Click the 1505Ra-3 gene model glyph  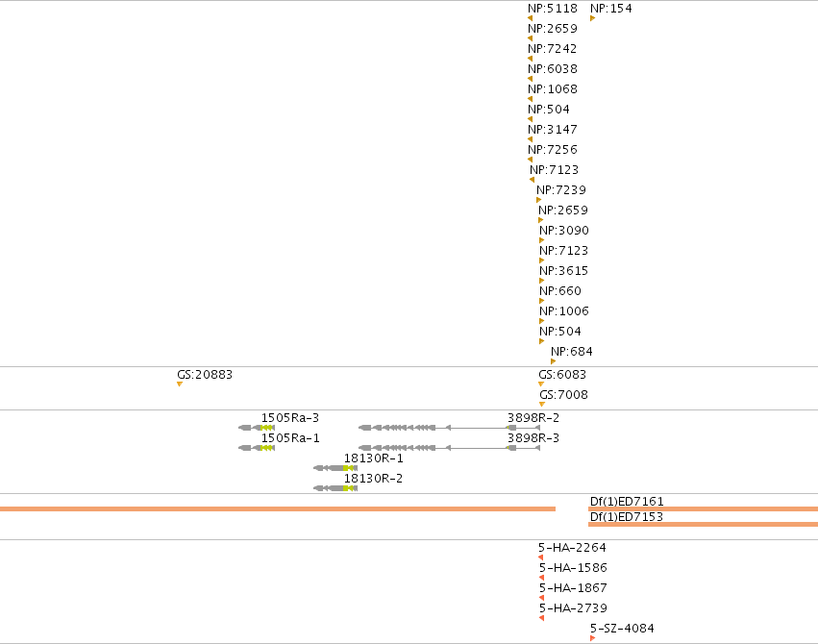point(257,428)
